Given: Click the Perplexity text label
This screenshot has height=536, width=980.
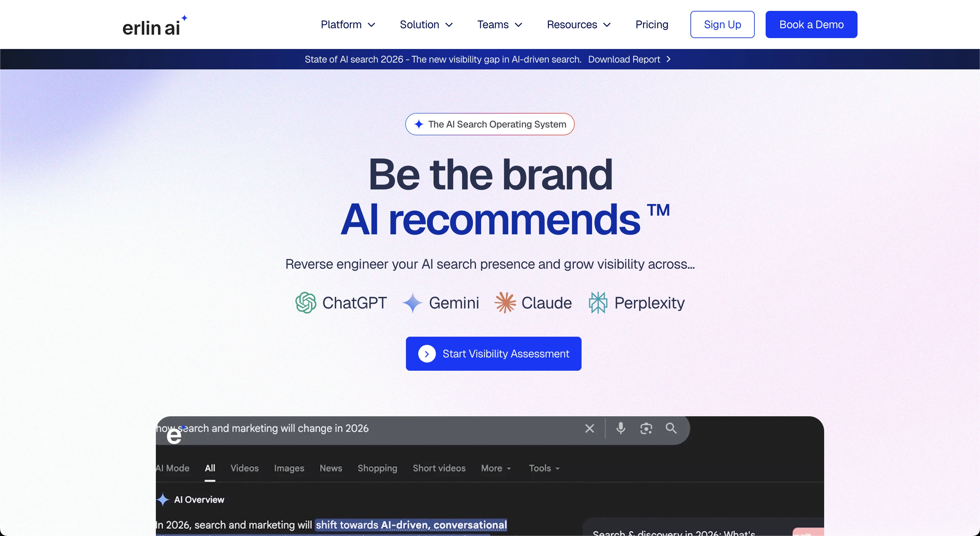Looking at the screenshot, I should [649, 303].
